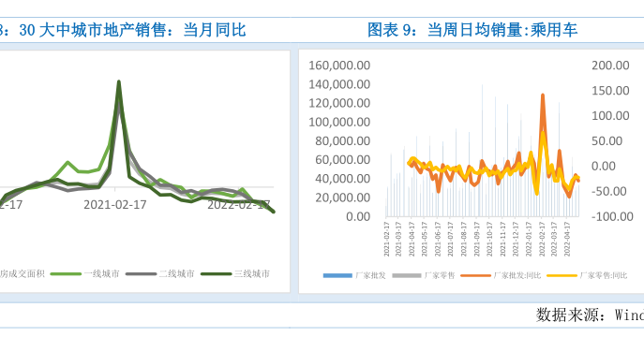Click the rotated 2021-09-17 date in the car chart

point(476,240)
